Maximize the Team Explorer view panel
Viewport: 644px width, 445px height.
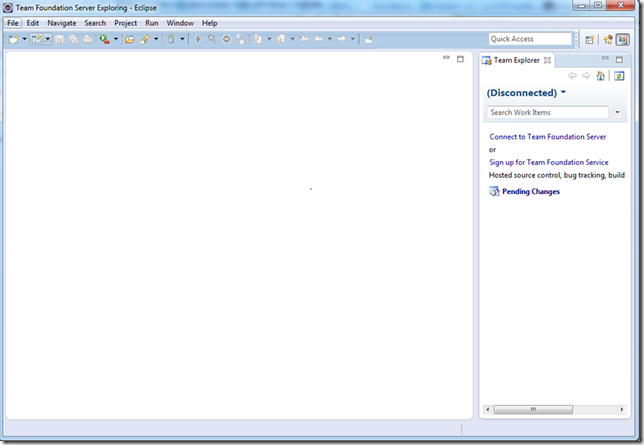[x=619, y=59]
